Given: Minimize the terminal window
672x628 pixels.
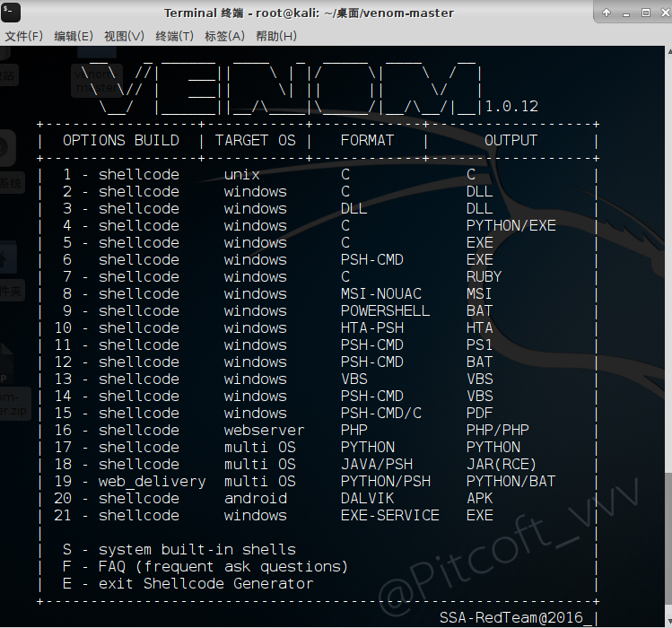Looking at the screenshot, I should click(626, 13).
